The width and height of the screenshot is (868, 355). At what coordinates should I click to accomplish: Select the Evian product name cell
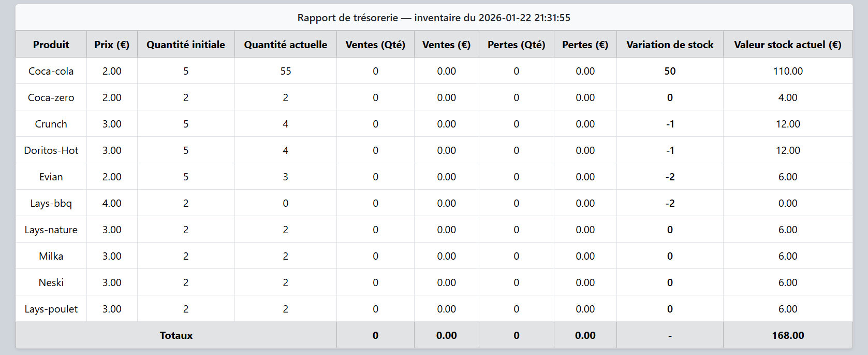point(51,177)
